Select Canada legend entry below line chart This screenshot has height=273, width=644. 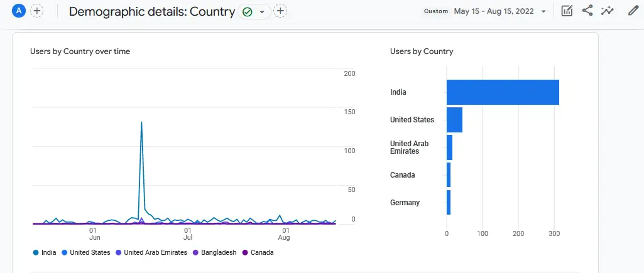pyautogui.click(x=258, y=252)
